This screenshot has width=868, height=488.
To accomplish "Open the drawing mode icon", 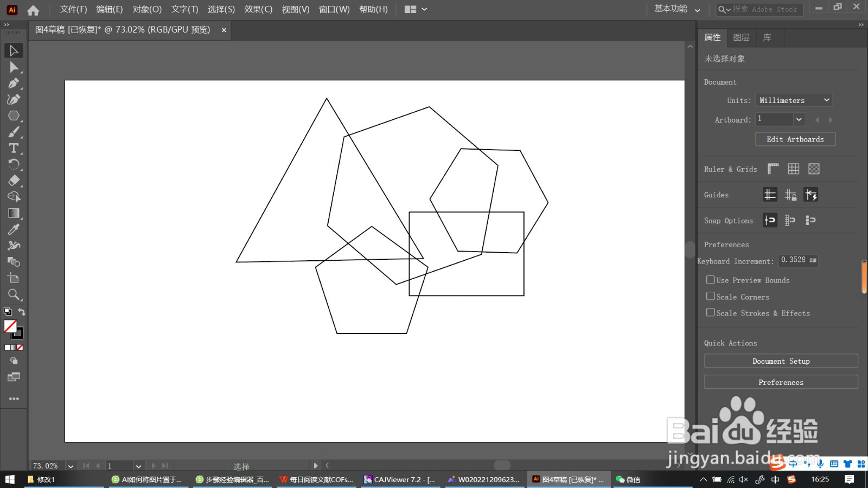I will 14,361.
